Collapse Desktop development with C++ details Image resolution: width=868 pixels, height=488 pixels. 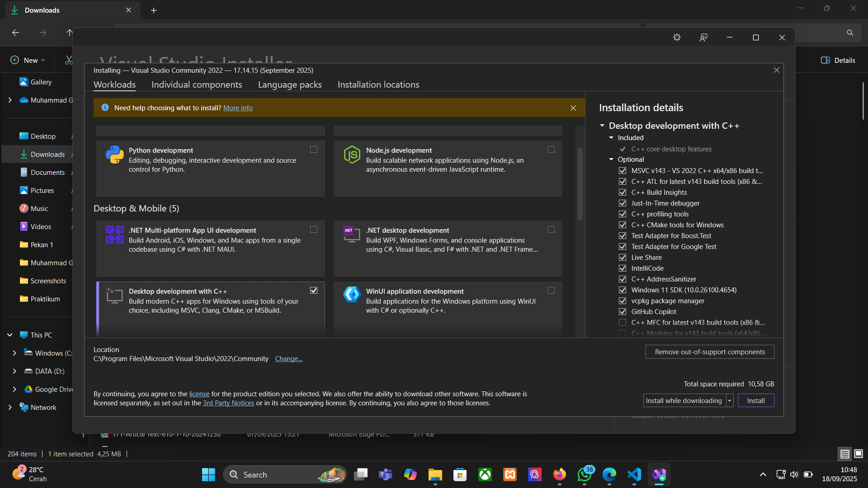click(602, 126)
